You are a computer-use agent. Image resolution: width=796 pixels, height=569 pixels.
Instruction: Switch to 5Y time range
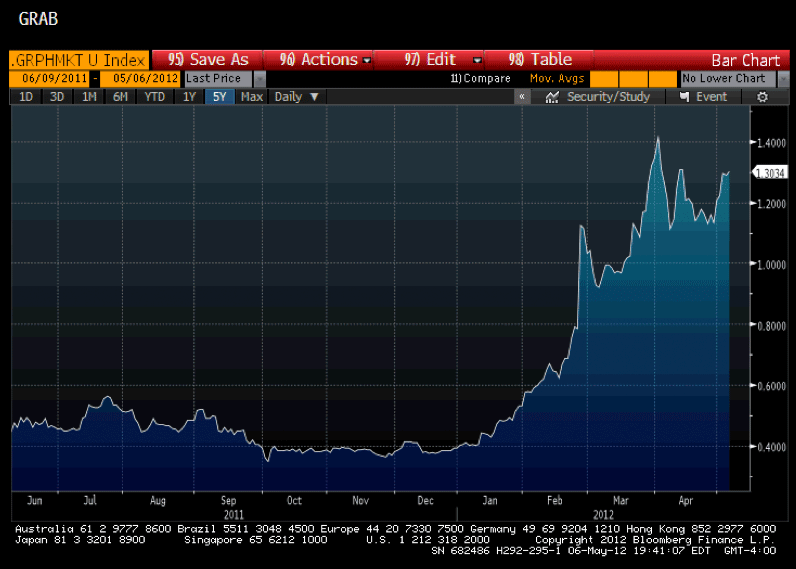pos(219,97)
